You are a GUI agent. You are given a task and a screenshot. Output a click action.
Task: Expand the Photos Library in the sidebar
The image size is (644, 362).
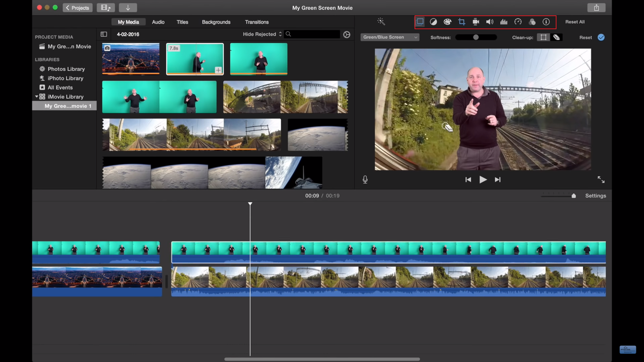coord(66,69)
